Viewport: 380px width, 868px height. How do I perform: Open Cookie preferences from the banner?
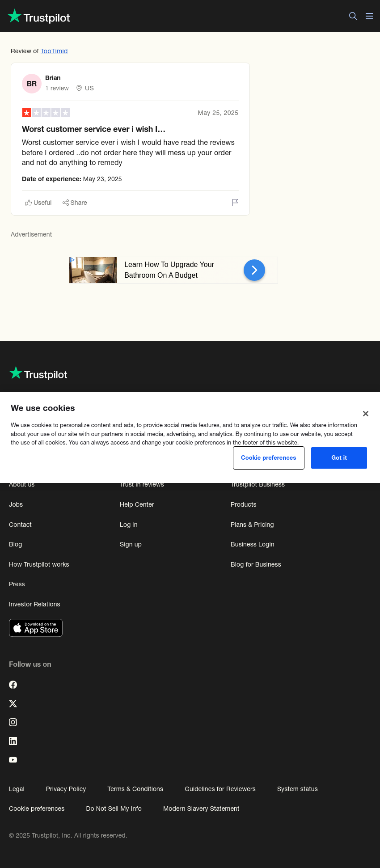[269, 458]
